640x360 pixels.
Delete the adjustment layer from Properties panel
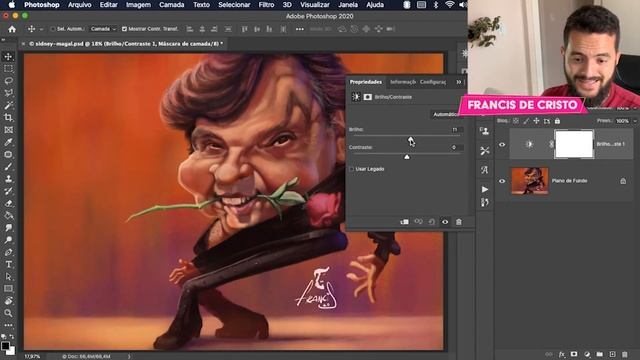click(459, 222)
